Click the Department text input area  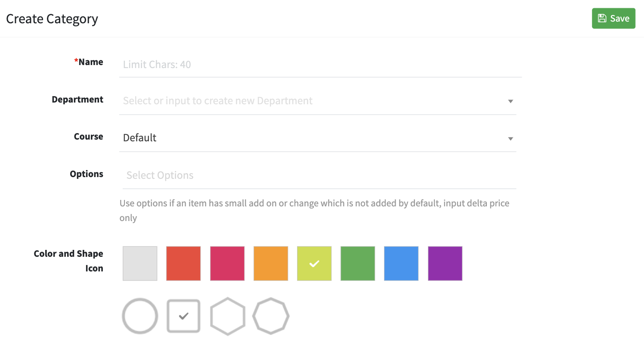tap(310, 101)
